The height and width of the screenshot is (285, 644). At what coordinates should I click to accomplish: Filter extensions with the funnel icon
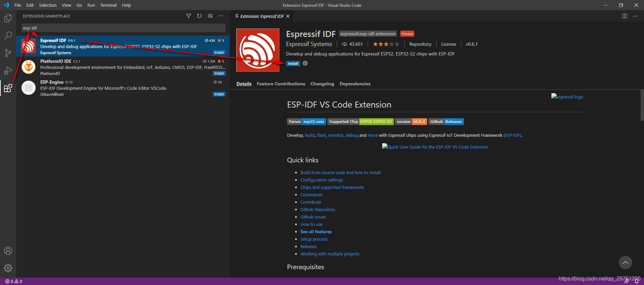coord(189,16)
